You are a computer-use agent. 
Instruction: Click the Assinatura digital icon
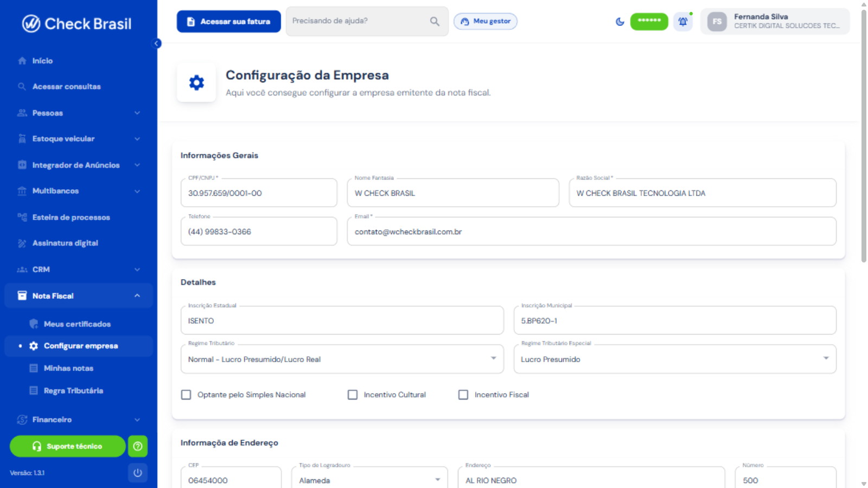[22, 243]
